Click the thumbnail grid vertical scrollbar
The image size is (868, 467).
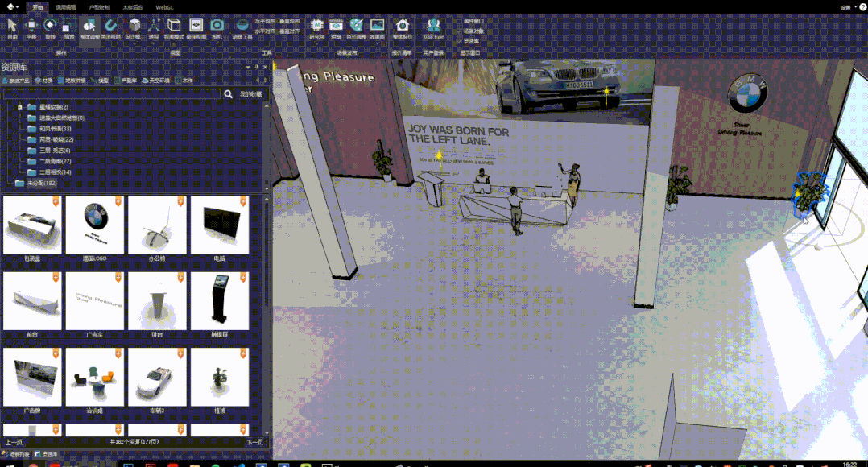click(267, 316)
